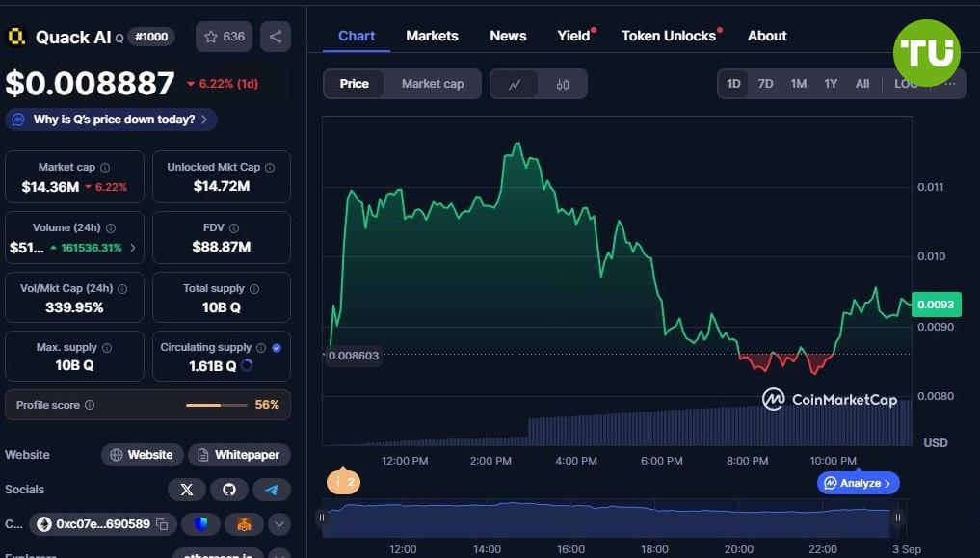Open the Website link button
This screenshot has width=980, height=558.
142,455
